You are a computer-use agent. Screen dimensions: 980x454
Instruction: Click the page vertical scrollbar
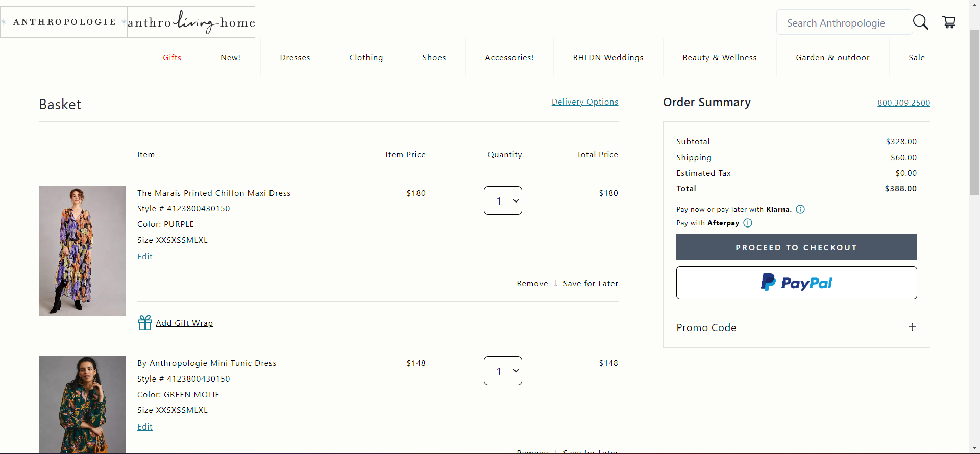(x=975, y=112)
